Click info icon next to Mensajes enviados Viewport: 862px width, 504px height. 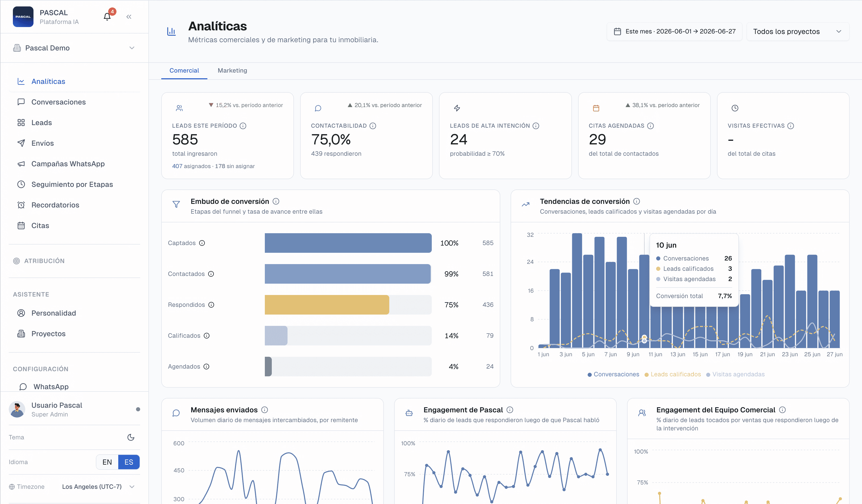point(264,410)
